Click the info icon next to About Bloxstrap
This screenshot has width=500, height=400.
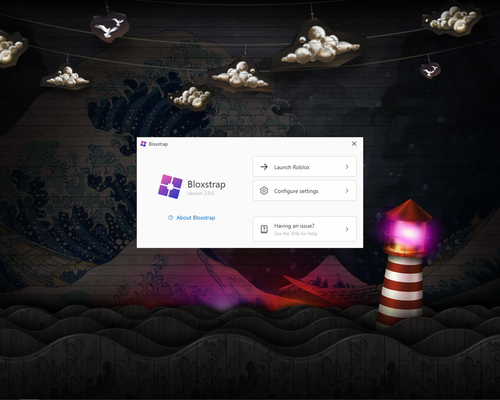pos(170,218)
